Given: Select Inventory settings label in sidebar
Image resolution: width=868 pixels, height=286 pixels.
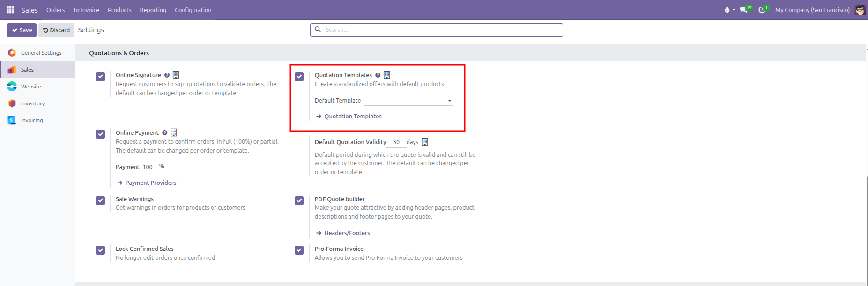Looking at the screenshot, I should point(33,103).
